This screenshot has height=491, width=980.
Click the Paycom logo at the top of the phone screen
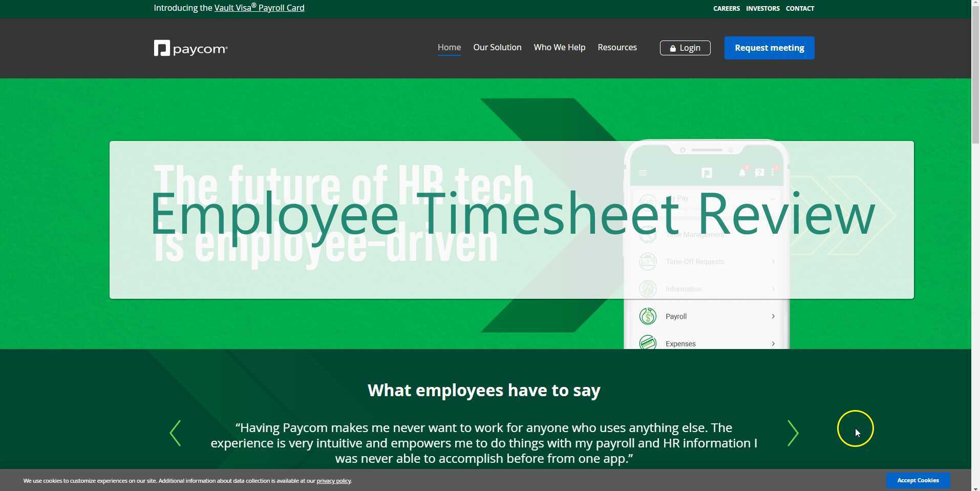708,172
